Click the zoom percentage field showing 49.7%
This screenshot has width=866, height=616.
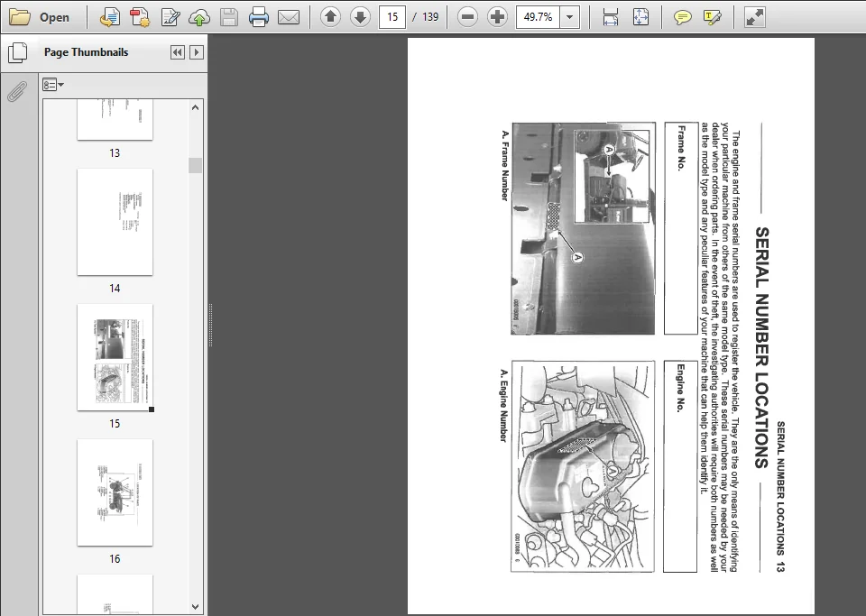click(x=538, y=17)
